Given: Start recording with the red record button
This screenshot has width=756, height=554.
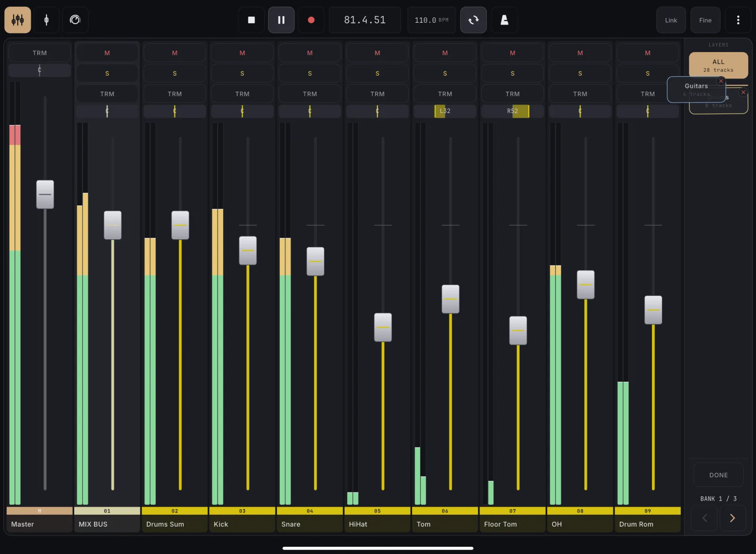Looking at the screenshot, I should (x=311, y=20).
